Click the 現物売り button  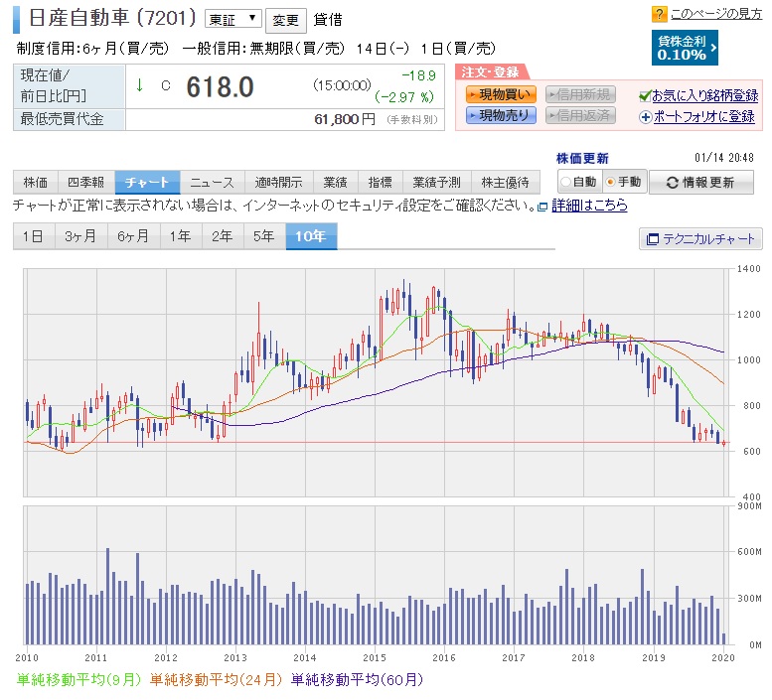point(501,115)
